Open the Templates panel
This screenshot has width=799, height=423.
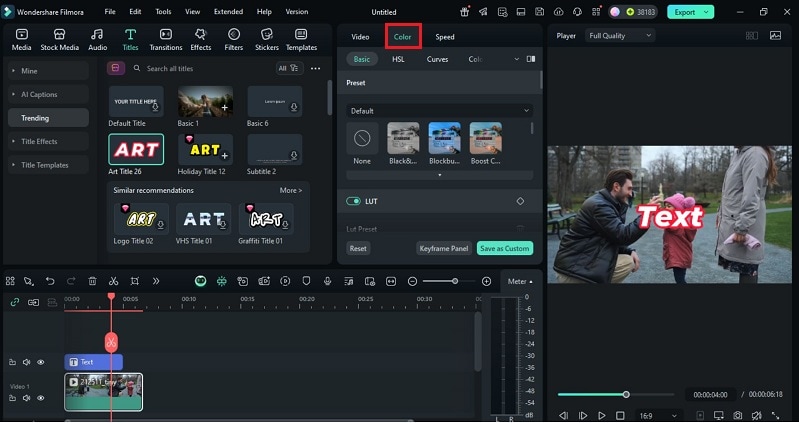coord(301,40)
